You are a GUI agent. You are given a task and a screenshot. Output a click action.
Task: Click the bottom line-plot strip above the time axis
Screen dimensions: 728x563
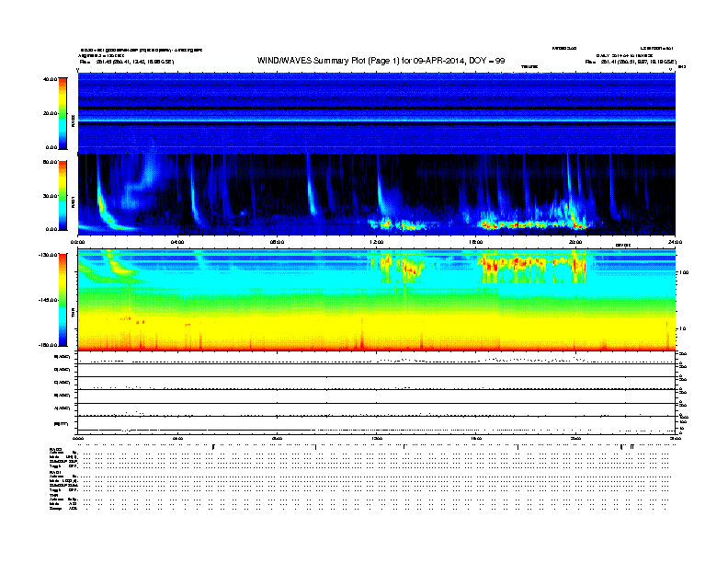(377, 425)
